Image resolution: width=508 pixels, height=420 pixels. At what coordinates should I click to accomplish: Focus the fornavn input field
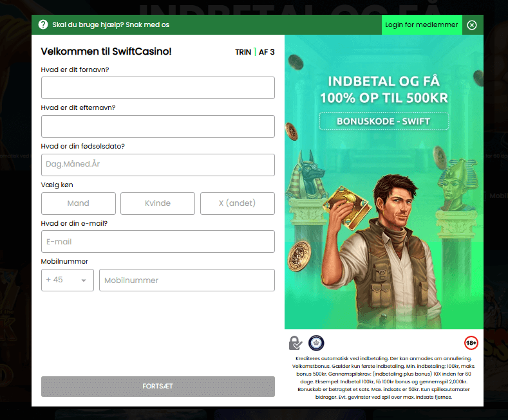point(158,87)
